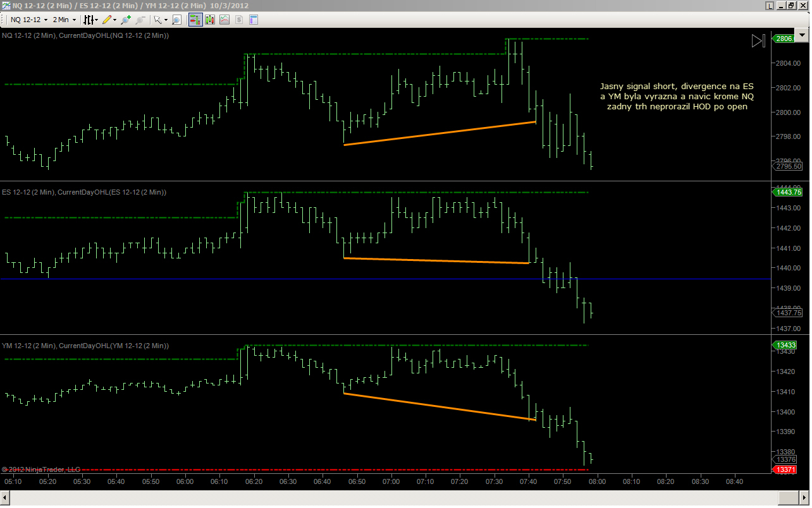Select the pencil drawing tools icon
The width and height of the screenshot is (812, 508).
(107, 20)
